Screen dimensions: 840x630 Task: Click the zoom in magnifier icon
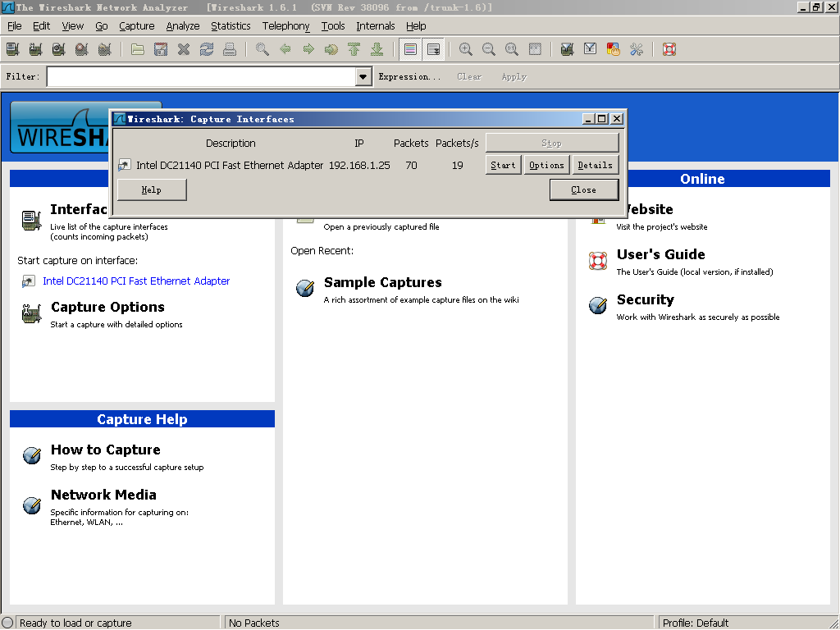tap(466, 49)
